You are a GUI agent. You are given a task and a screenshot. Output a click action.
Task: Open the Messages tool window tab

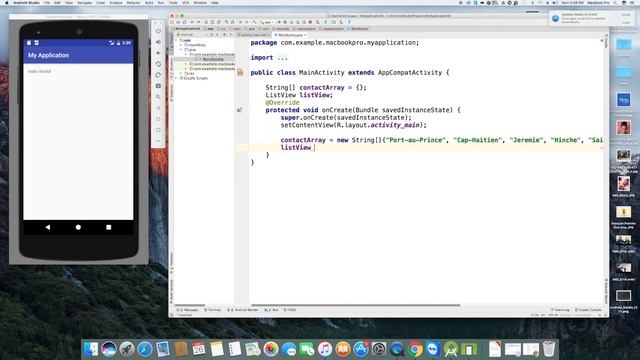click(187, 310)
